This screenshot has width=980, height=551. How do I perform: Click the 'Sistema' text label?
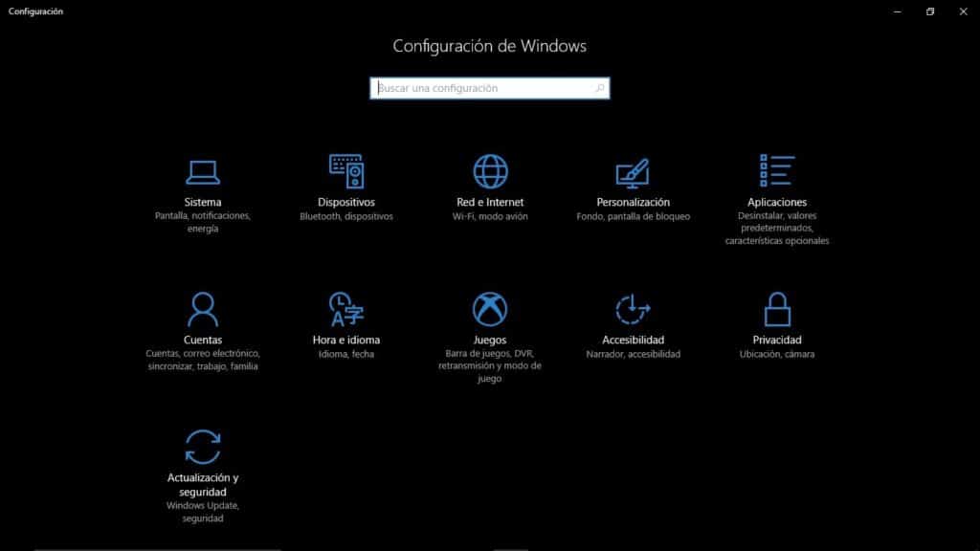click(203, 203)
